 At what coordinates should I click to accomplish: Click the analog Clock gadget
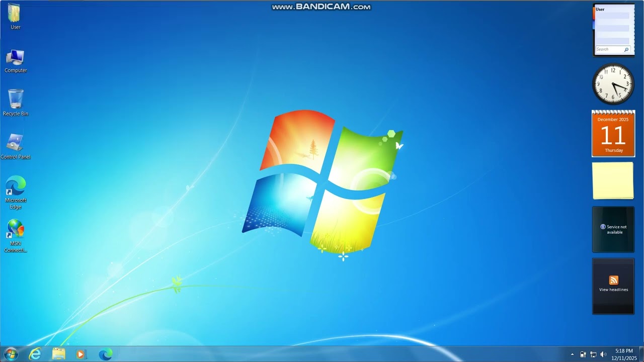tap(613, 83)
